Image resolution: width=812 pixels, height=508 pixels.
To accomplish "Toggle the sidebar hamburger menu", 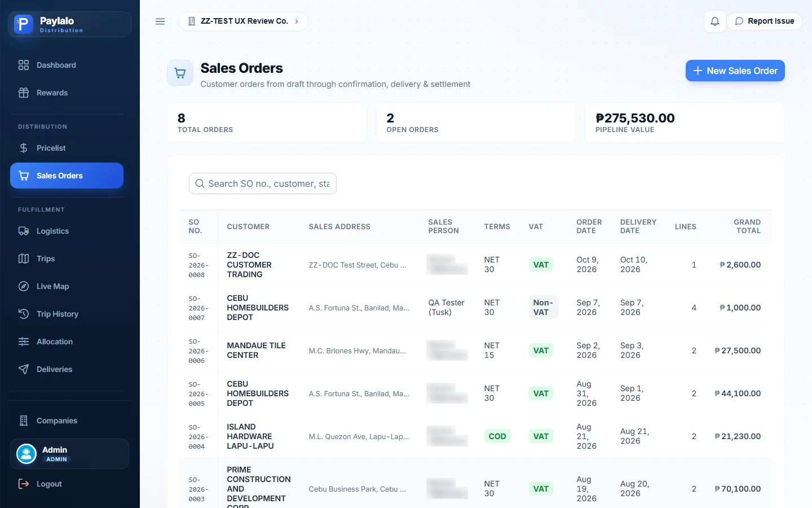I will click(x=160, y=21).
